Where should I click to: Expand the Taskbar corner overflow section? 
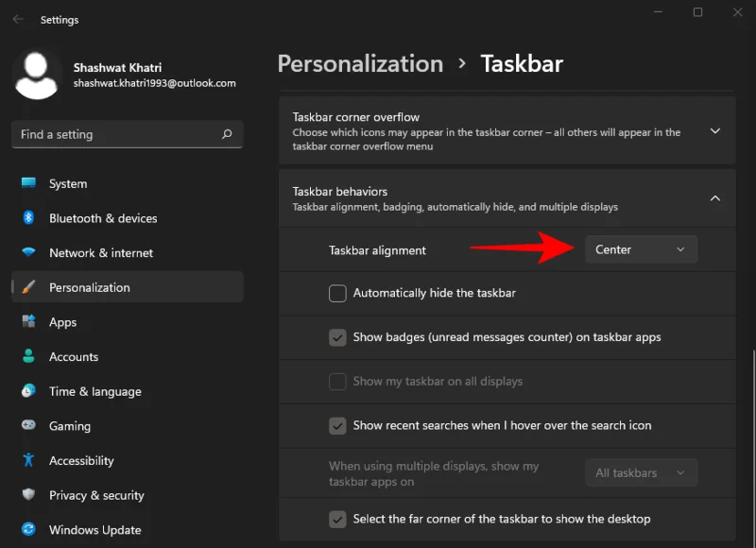[715, 131]
